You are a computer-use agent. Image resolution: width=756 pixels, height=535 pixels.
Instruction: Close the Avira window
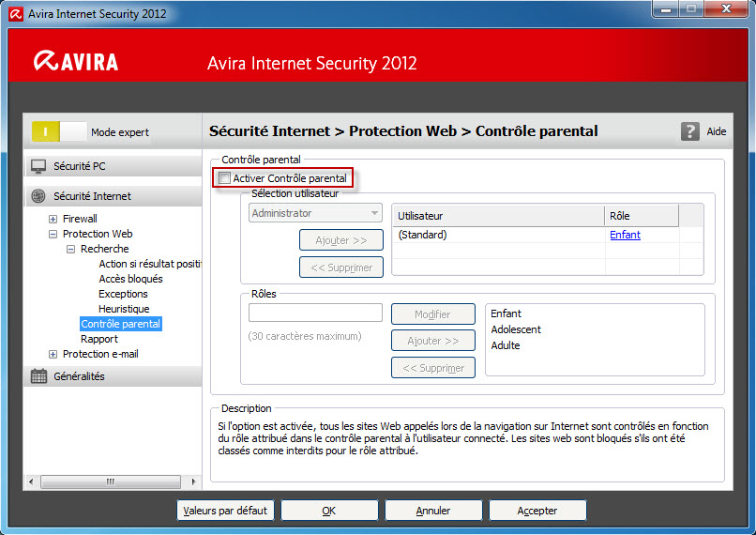click(726, 8)
